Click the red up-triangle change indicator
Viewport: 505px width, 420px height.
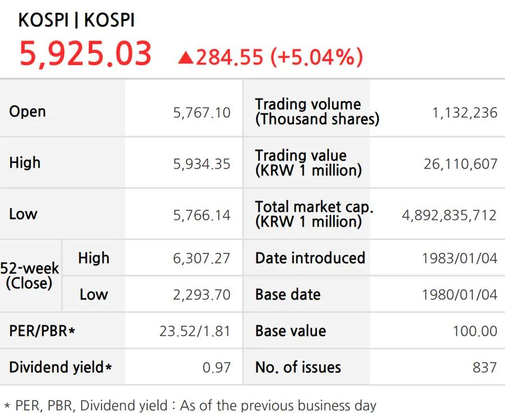coord(186,58)
